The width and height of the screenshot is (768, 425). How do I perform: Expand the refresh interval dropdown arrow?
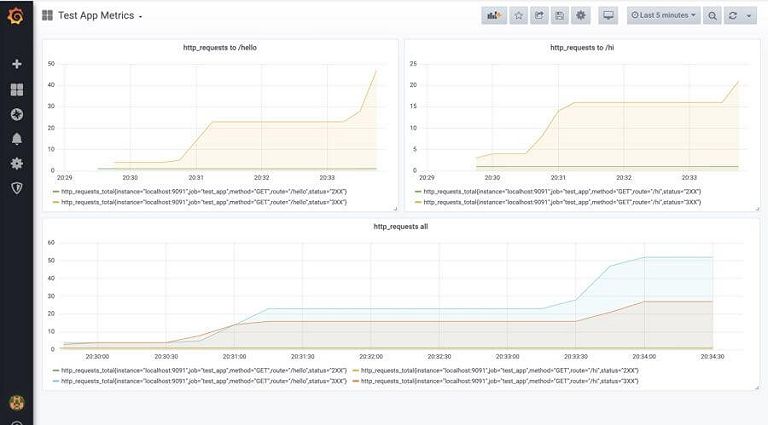tap(749, 16)
